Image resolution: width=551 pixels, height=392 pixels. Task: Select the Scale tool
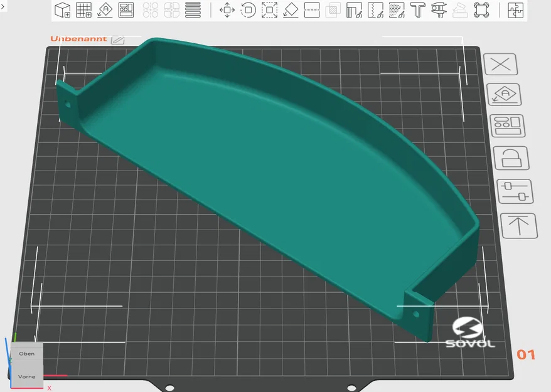[x=269, y=10]
